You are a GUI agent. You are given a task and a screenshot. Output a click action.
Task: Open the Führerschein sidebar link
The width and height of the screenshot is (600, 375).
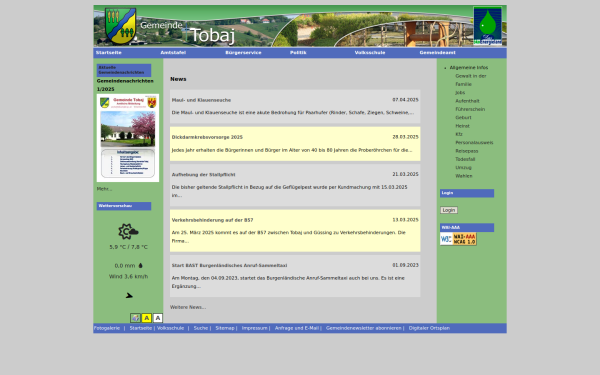470,109
